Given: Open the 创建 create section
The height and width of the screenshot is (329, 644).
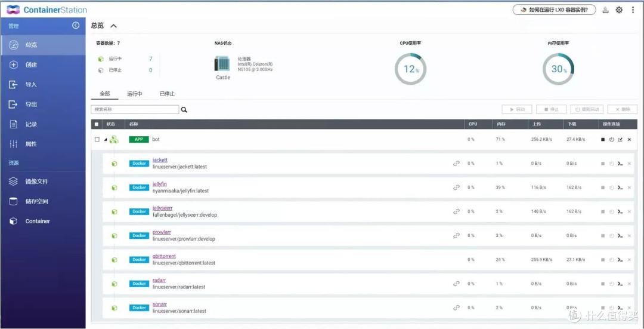Looking at the screenshot, I should click(x=43, y=64).
